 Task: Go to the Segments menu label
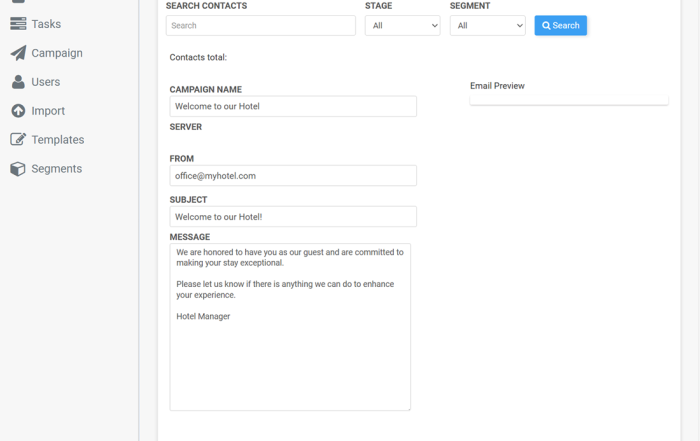[x=57, y=169]
